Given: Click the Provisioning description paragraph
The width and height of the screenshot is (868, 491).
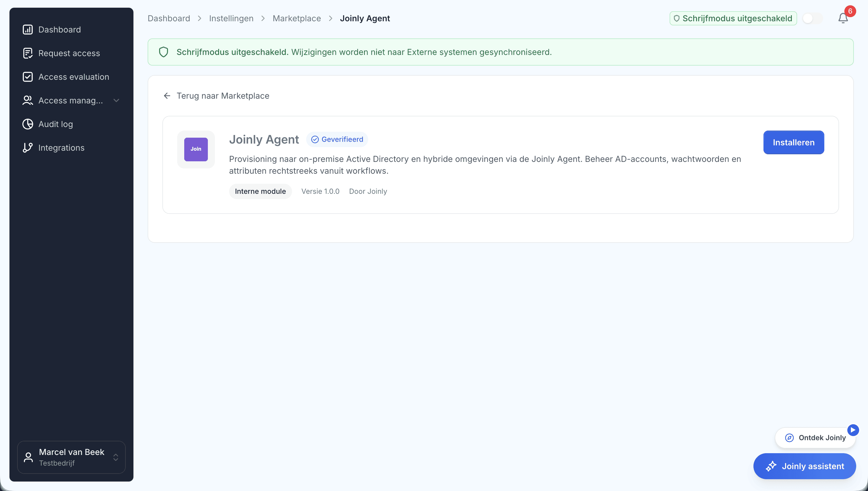Looking at the screenshot, I should click(x=485, y=165).
